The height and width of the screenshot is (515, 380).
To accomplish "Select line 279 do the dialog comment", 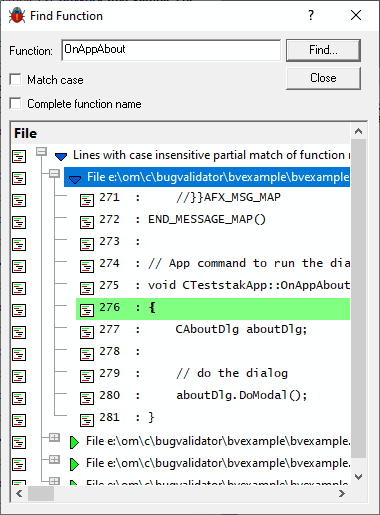I will point(213,374).
